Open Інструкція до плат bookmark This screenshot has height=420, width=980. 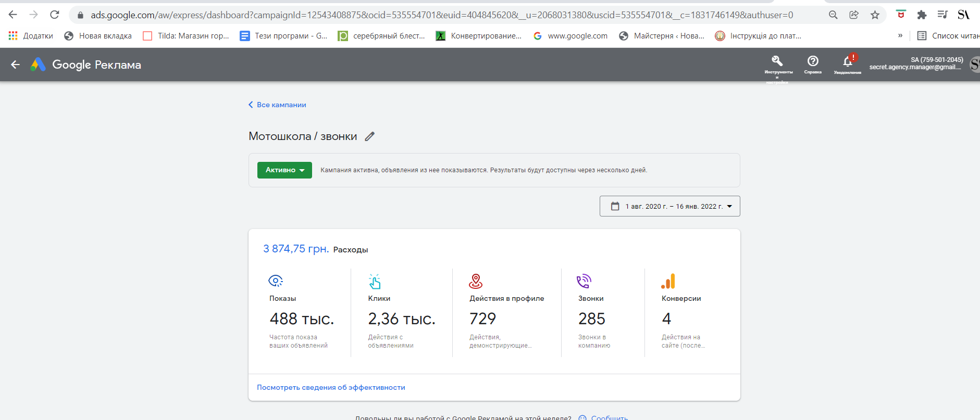(758, 36)
